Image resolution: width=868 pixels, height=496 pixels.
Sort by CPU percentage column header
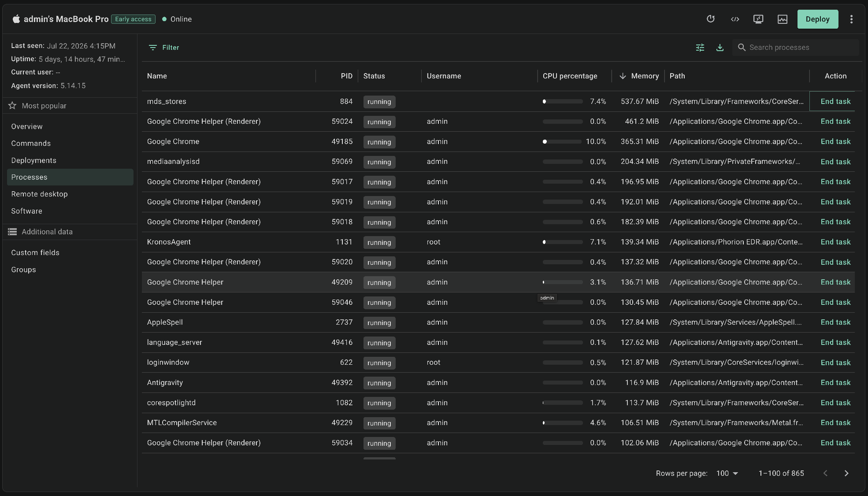pyautogui.click(x=570, y=76)
